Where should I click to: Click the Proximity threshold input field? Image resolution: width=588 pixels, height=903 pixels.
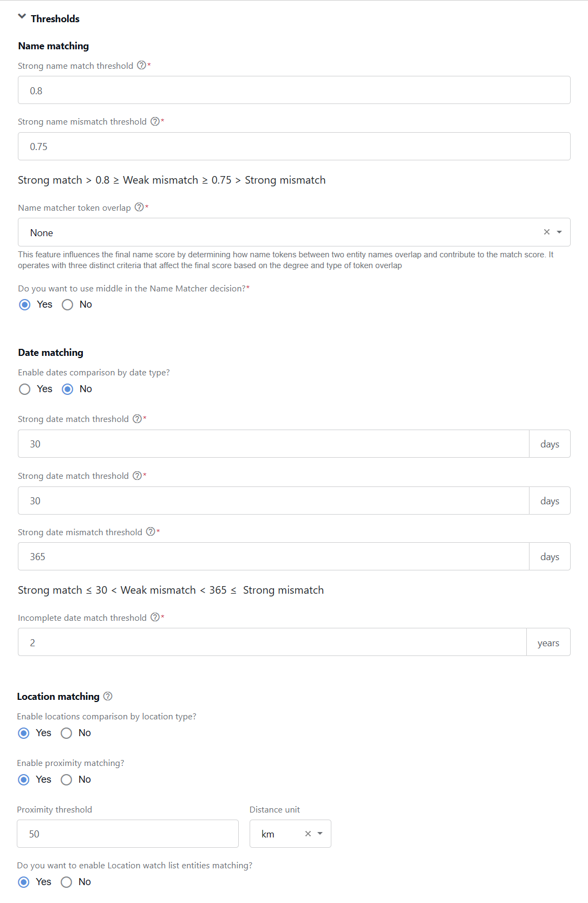(128, 834)
